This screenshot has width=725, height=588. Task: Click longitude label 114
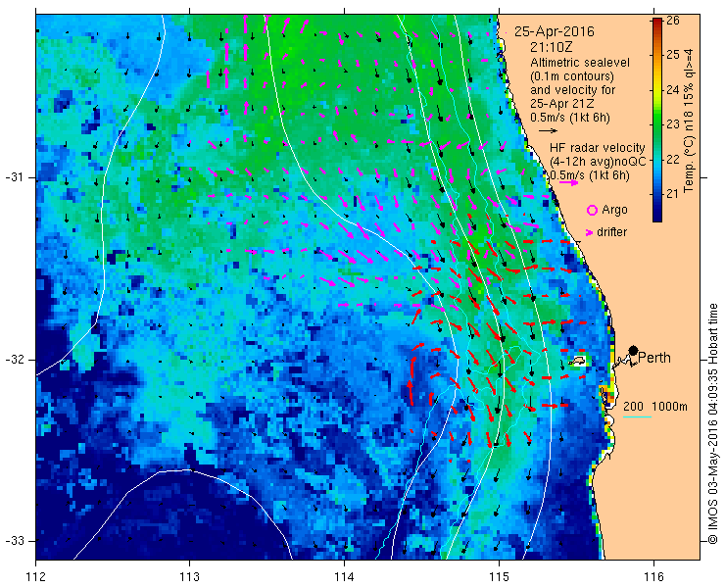coord(345,577)
